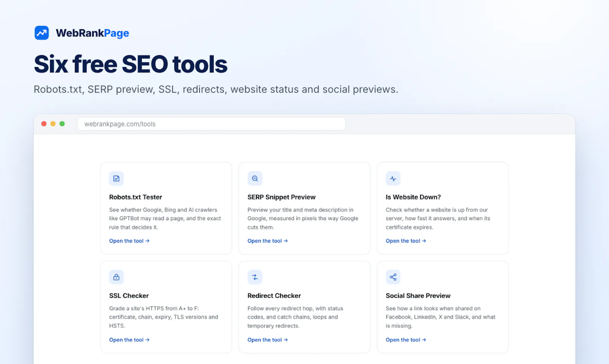Open the tool link under SERP Snippet Preview
Viewport: 609px width, 364px height.
[x=268, y=241]
